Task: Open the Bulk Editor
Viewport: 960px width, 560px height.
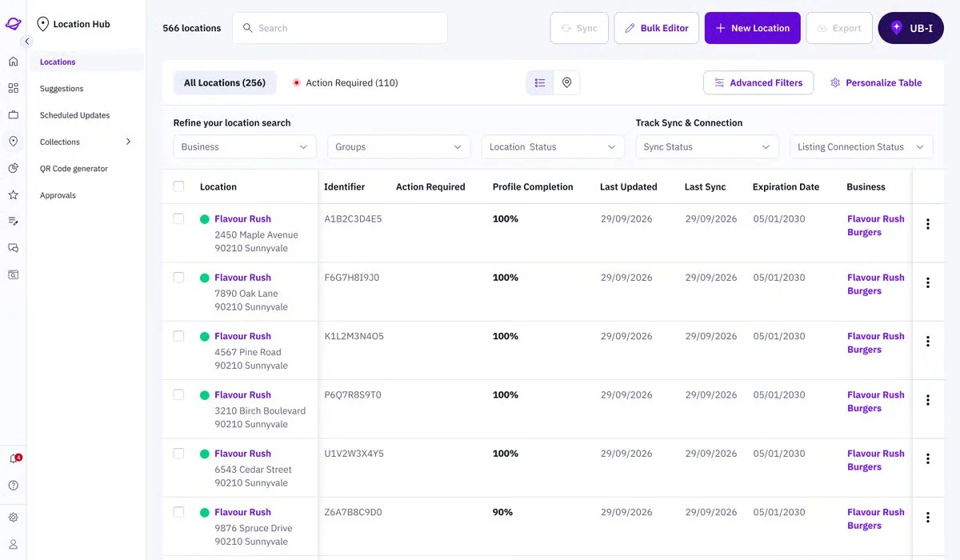Action: click(x=657, y=28)
